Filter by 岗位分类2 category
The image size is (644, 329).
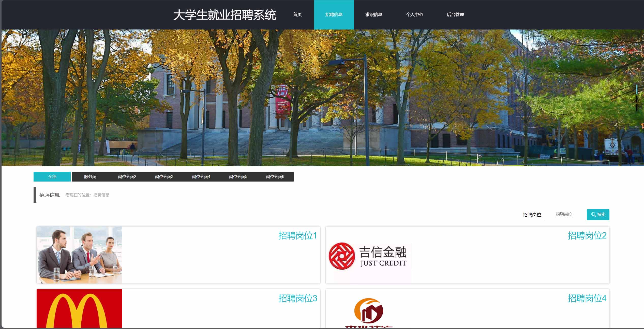coord(127,176)
